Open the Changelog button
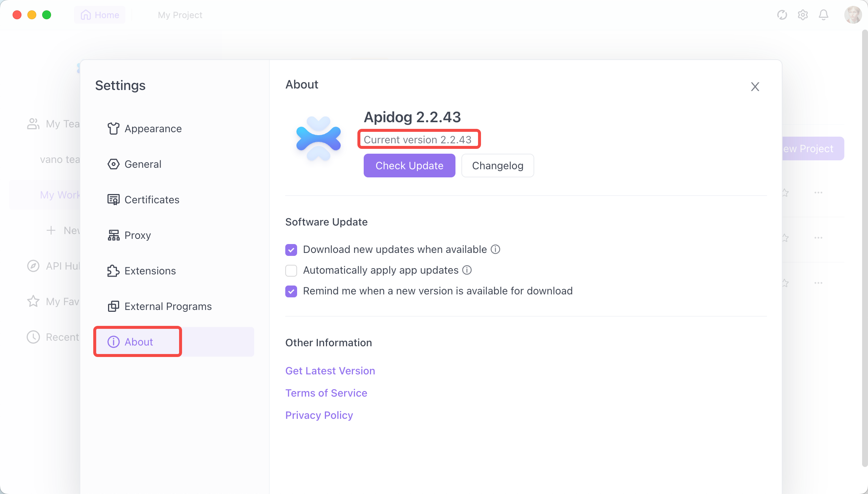The width and height of the screenshot is (868, 494). tap(498, 166)
